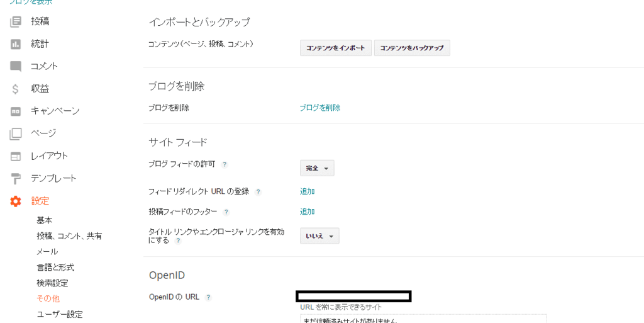Open レイアウト in the sidebar menu
The width and height of the screenshot is (644, 323).
49,156
